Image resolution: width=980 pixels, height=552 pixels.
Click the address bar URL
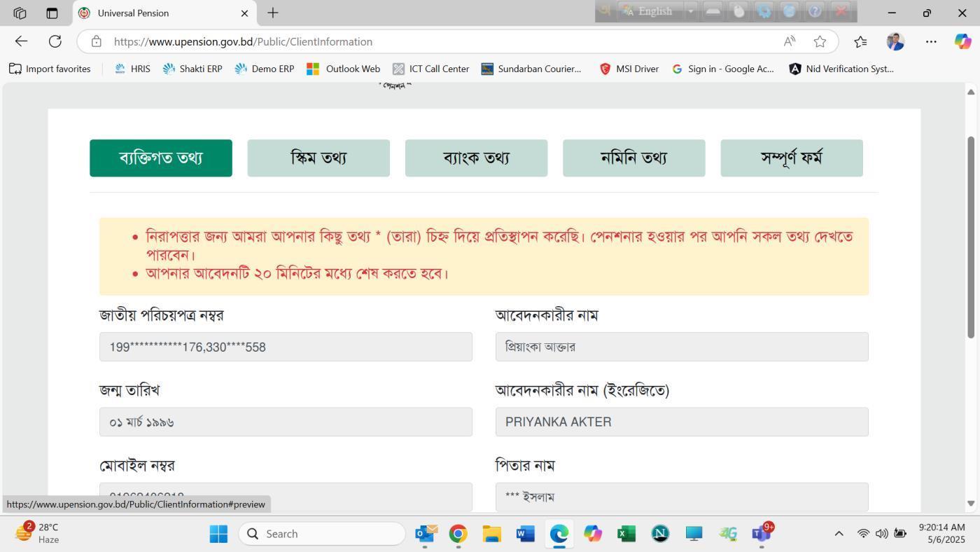243,41
